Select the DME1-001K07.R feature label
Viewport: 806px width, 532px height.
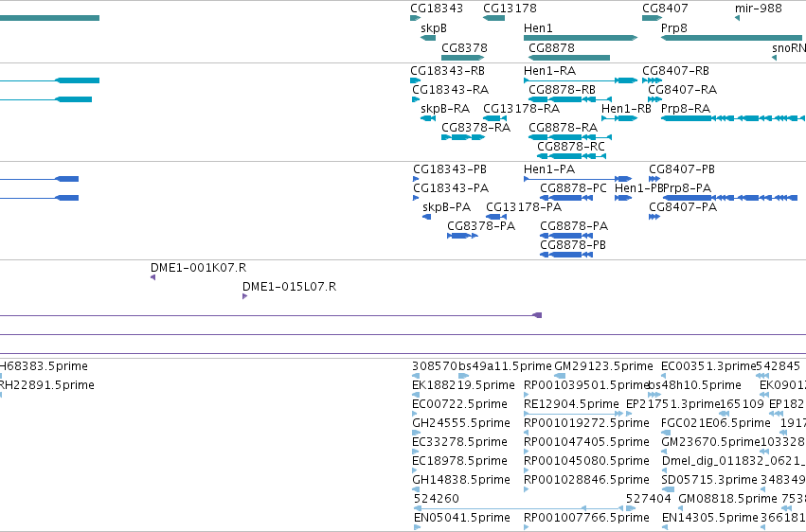(x=198, y=268)
